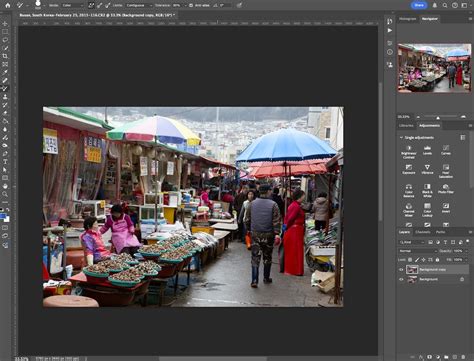The image size is (474, 361).
Task: Add layer style fx icon
Action: point(421,357)
